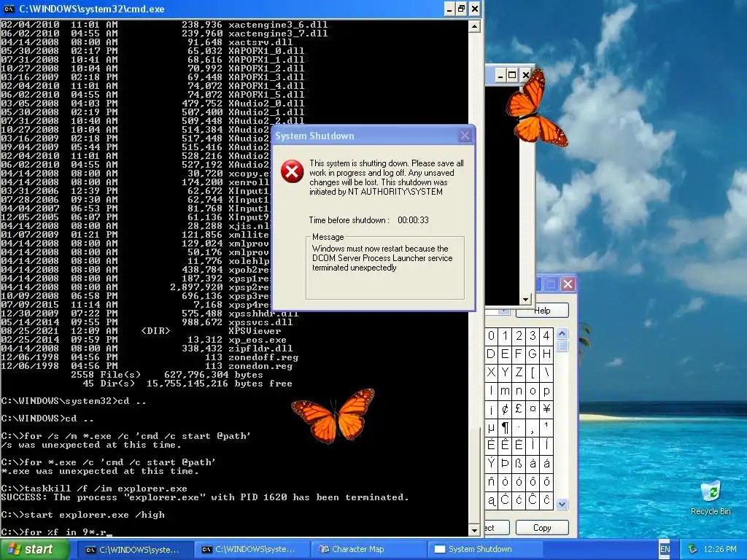This screenshot has height=560, width=747.
Task: Click the XPSViewer directory entry
Action: pos(255,331)
